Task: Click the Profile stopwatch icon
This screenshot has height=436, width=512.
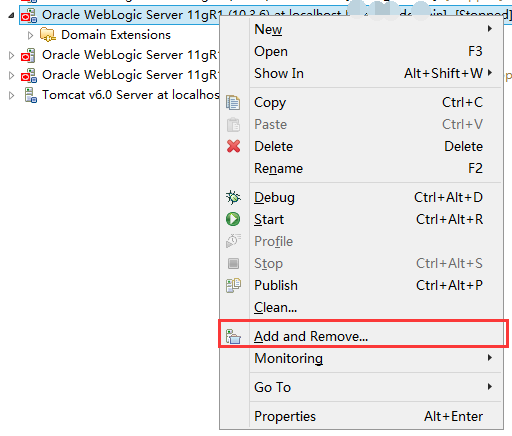Action: coord(233,241)
